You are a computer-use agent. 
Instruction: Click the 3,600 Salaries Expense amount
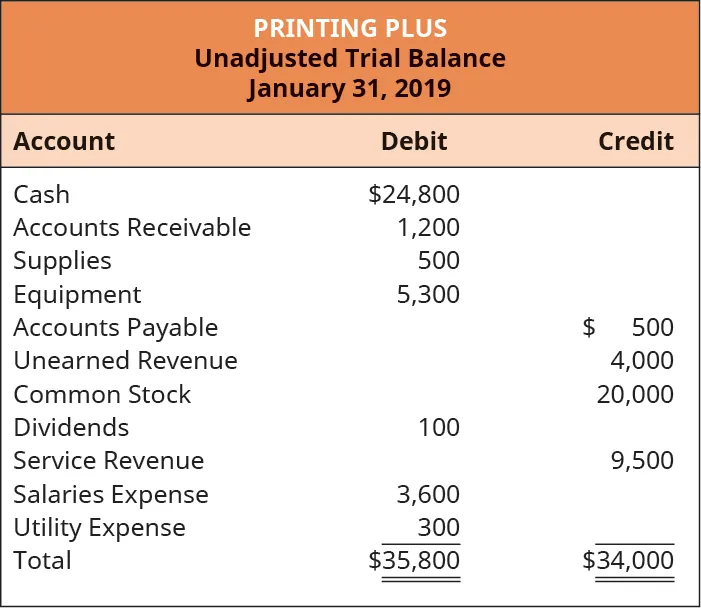[430, 494]
